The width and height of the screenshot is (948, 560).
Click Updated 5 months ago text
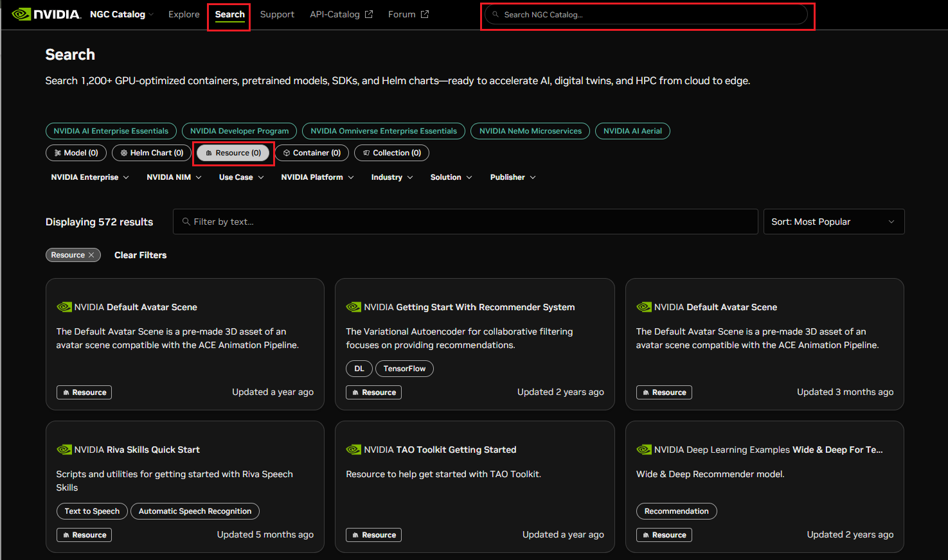(265, 534)
